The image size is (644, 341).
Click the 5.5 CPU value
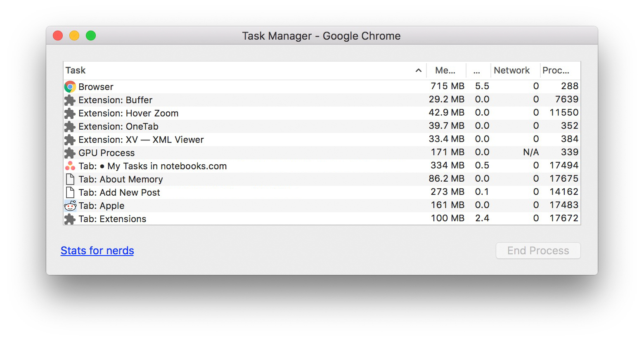point(482,86)
